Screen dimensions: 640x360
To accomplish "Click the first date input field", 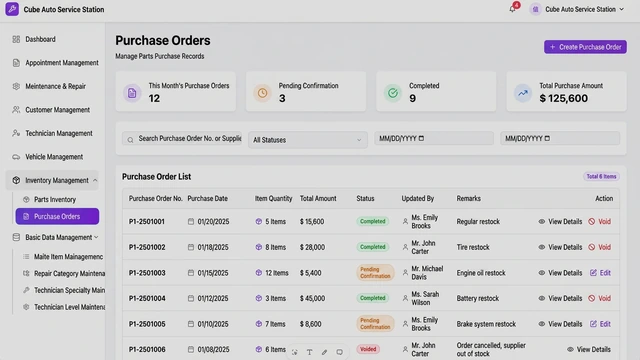I will [x=433, y=138].
